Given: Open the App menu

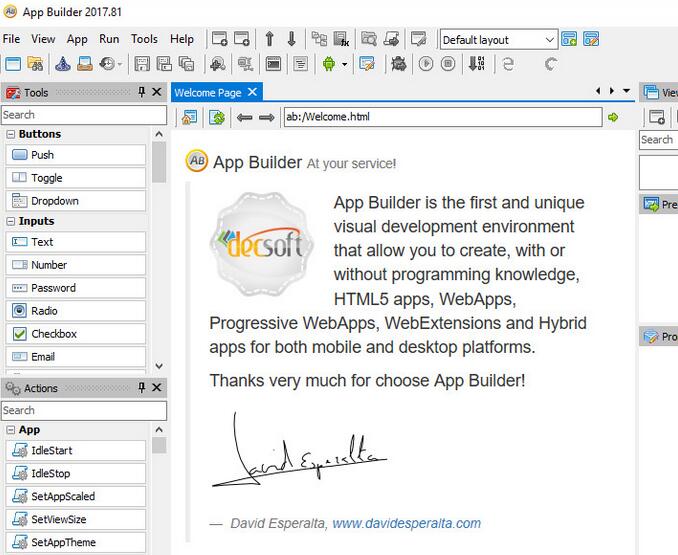Looking at the screenshot, I should coord(77,39).
